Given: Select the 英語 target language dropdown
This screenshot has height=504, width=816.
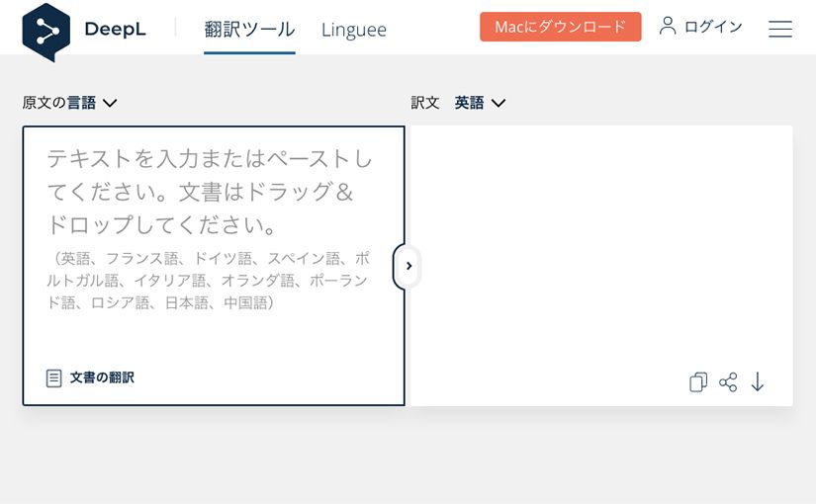Looking at the screenshot, I should [469, 103].
